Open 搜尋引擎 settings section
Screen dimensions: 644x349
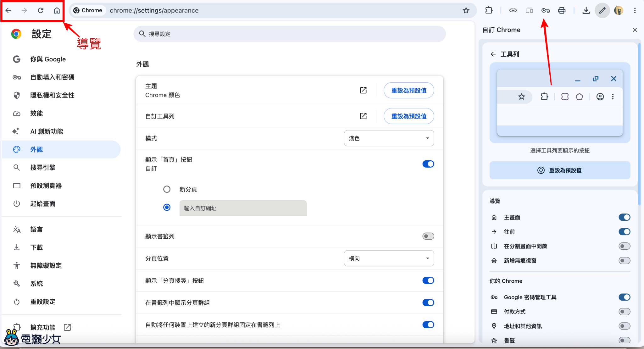click(61, 168)
